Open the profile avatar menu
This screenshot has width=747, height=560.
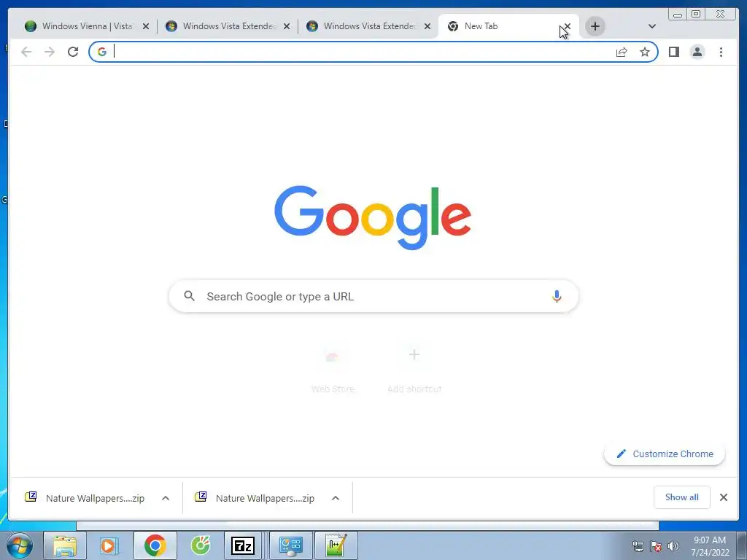pos(697,52)
